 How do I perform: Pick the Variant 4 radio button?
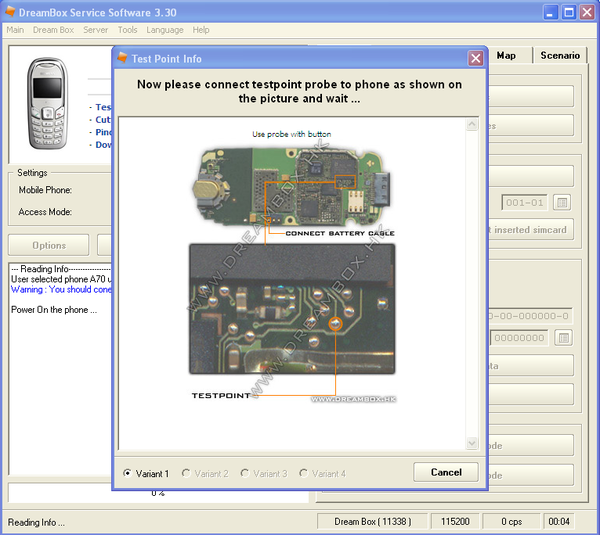pos(305,473)
